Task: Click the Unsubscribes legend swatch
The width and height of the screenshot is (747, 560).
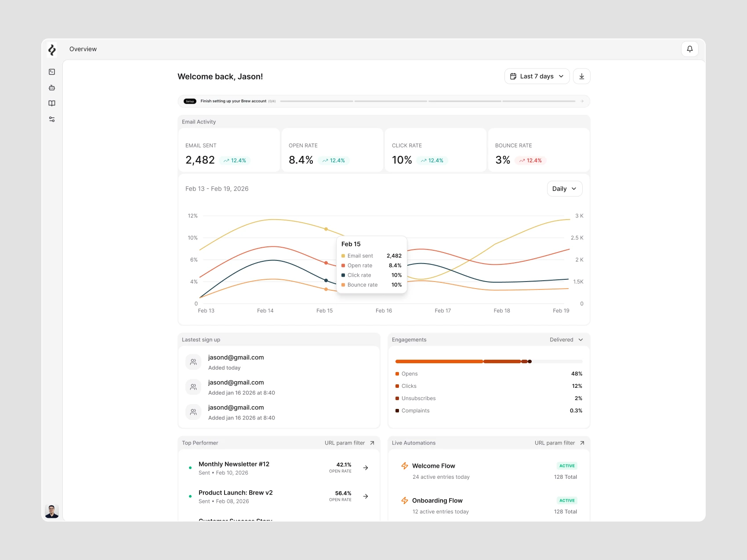Action: [x=397, y=398]
